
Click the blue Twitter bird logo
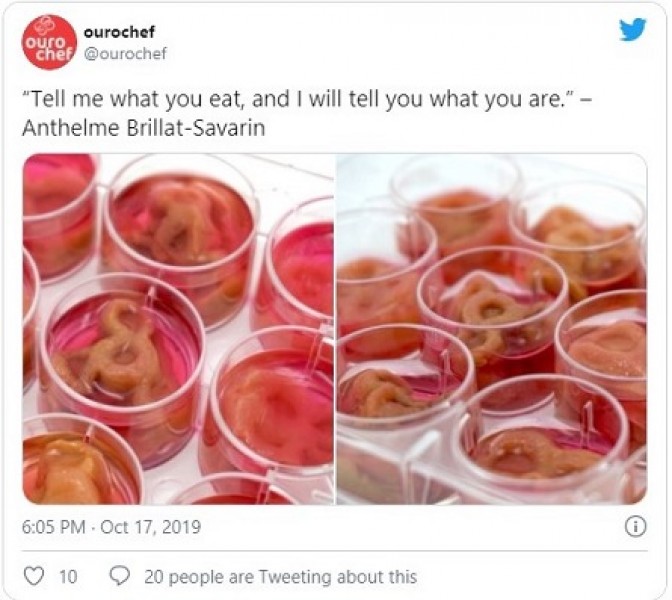point(633,29)
